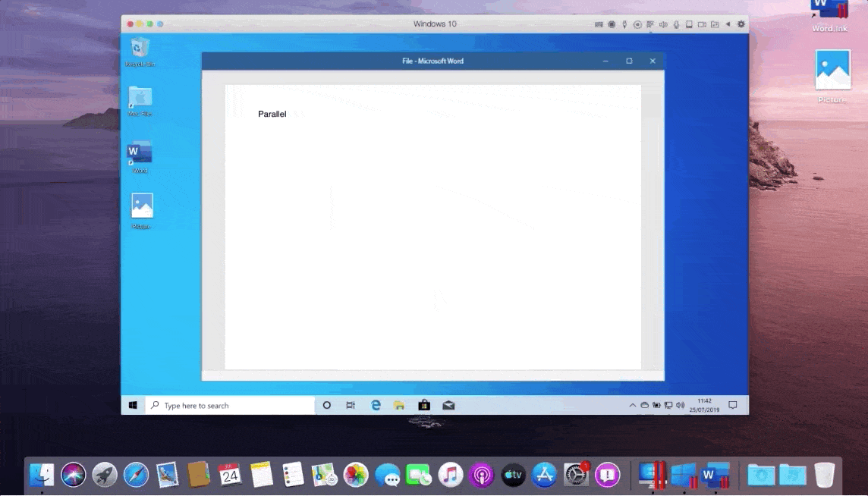Click the USB devices icon in Parallels toolbar
The image size is (868, 496).
pos(624,24)
